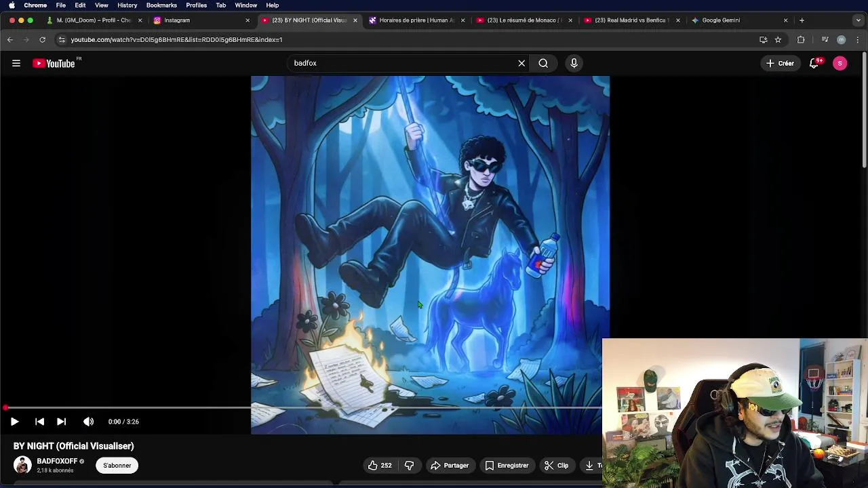Image resolution: width=868 pixels, height=488 pixels.
Task: Open the File menu
Action: (61, 5)
